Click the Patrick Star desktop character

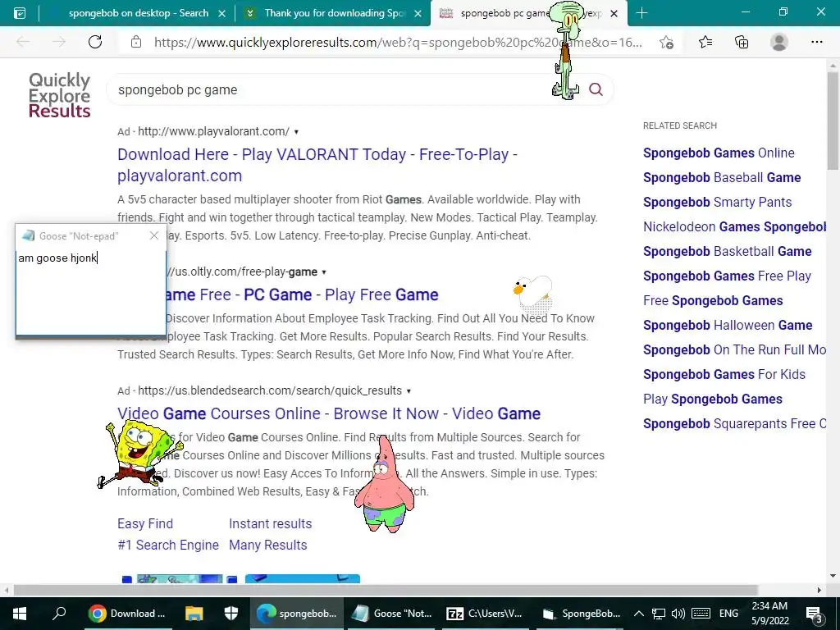coord(384,484)
